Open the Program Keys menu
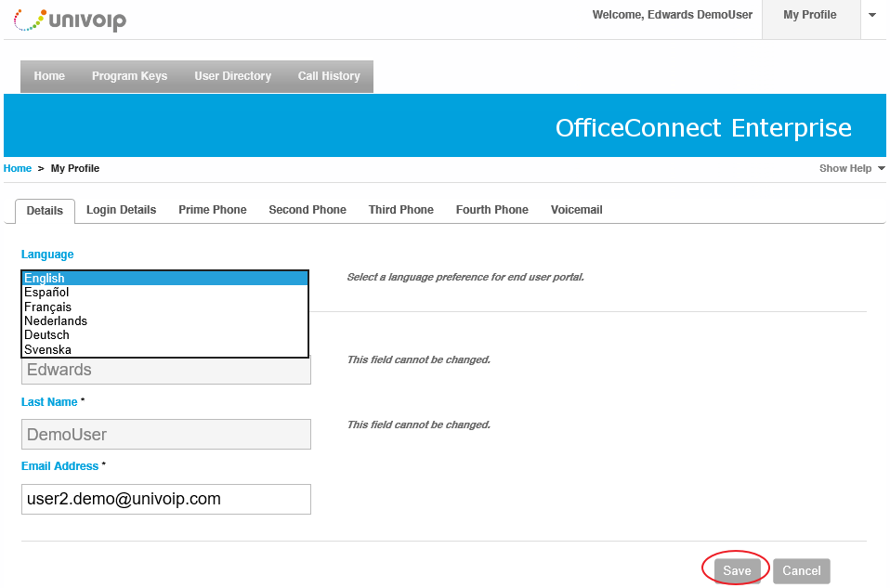890x588 pixels. [x=129, y=76]
